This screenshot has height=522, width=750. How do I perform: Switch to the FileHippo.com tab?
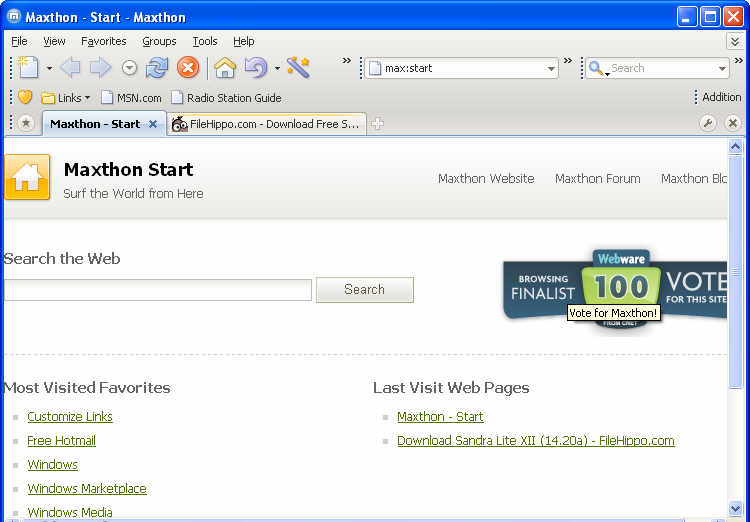pos(266,124)
